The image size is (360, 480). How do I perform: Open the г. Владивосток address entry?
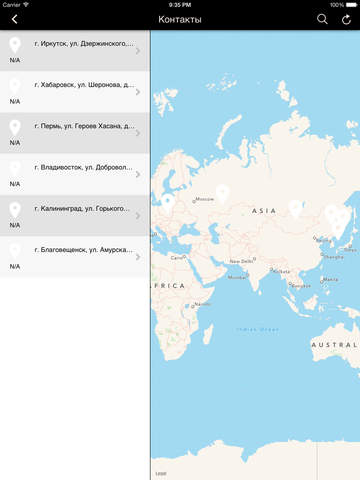pyautogui.click(x=83, y=167)
